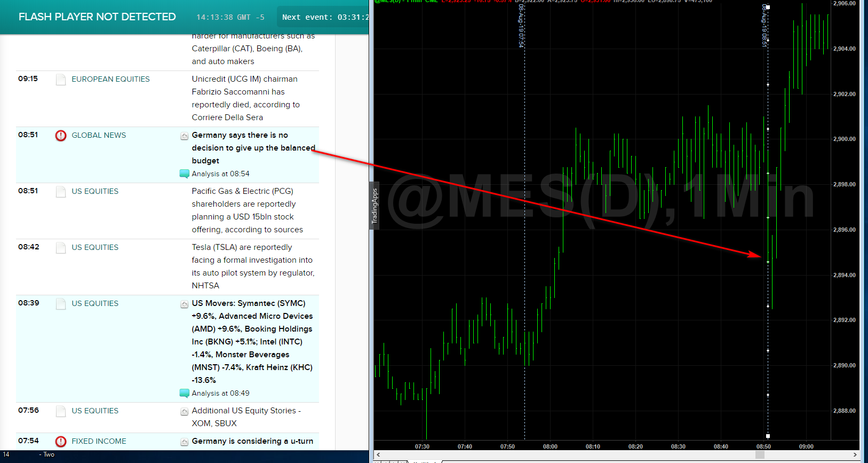
Task: Select the GLOBAL NEWS category label
Action: coord(99,135)
